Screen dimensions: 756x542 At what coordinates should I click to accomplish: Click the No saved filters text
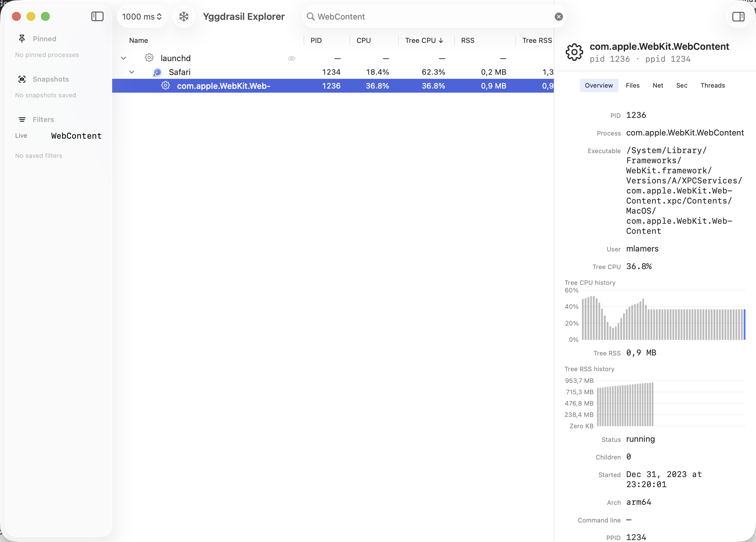click(39, 156)
